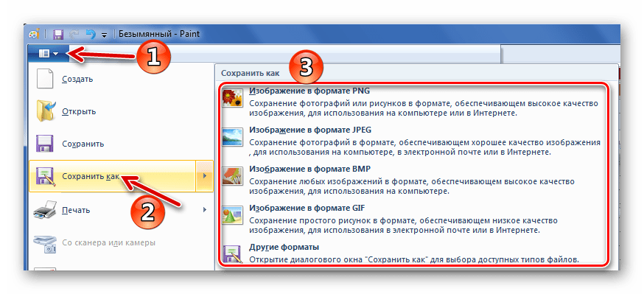Click the floppy disk icon next to Сохранить
Screen dimensions: 644x294
coord(45,144)
